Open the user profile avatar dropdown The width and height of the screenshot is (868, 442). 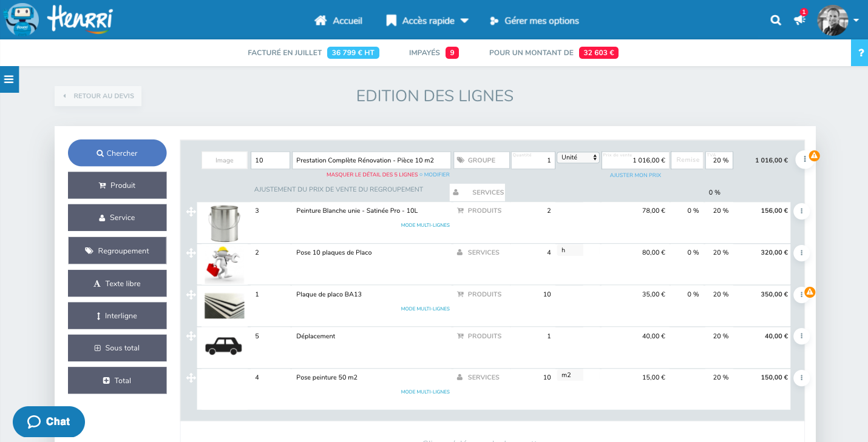837,20
